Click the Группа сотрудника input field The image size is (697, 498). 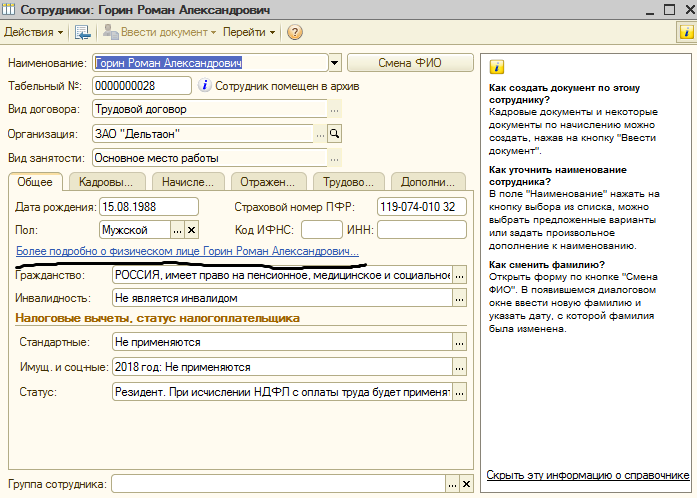pos(278,484)
